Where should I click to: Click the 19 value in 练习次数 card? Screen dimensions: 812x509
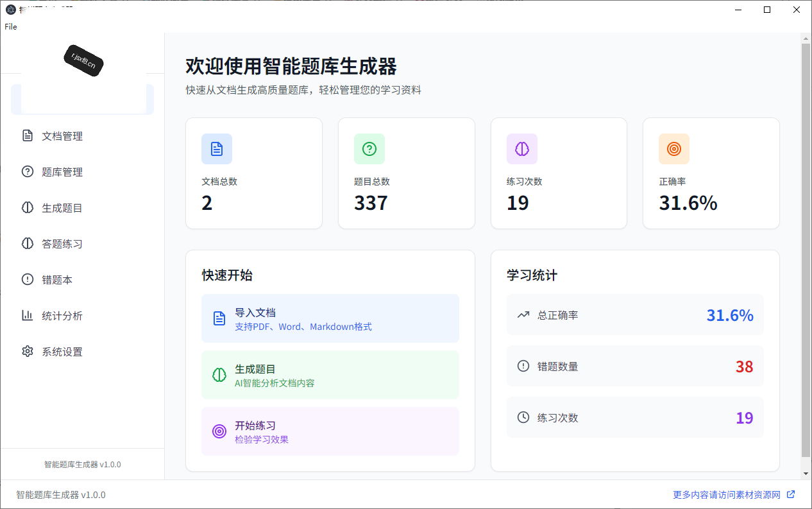(x=518, y=203)
